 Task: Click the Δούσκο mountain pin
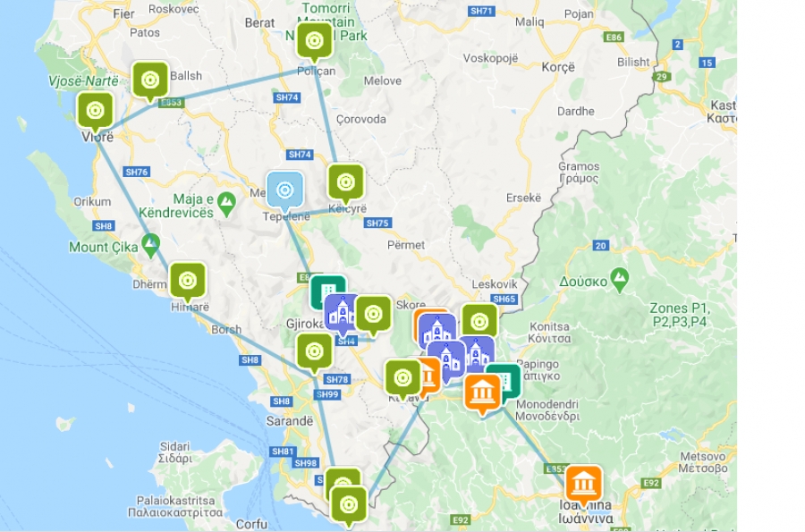click(620, 280)
